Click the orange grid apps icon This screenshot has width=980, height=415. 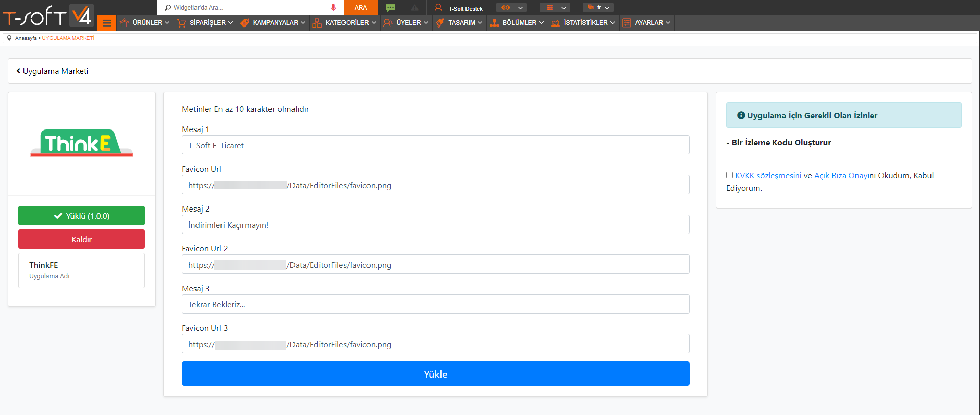tap(550, 8)
